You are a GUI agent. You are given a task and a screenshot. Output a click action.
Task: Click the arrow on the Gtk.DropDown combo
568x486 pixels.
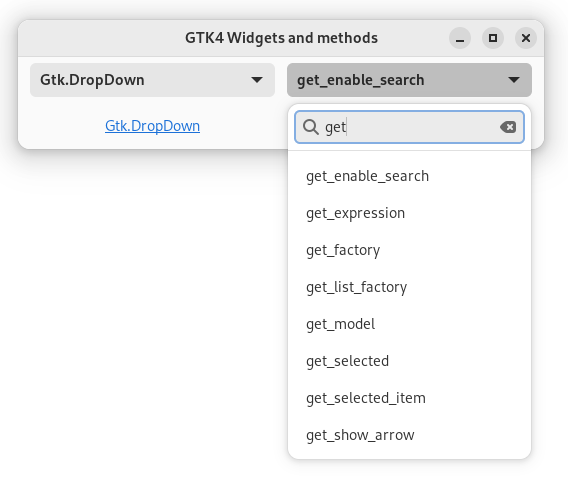click(257, 80)
